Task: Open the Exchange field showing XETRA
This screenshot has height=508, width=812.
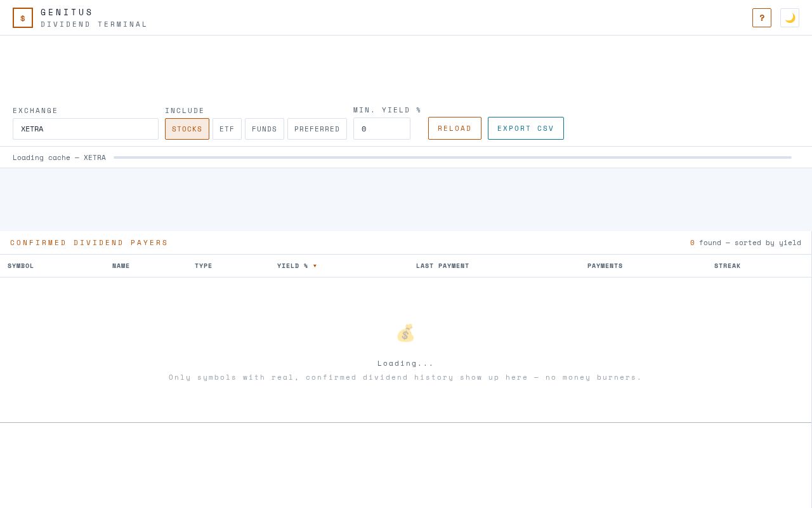Action: pyautogui.click(x=86, y=129)
